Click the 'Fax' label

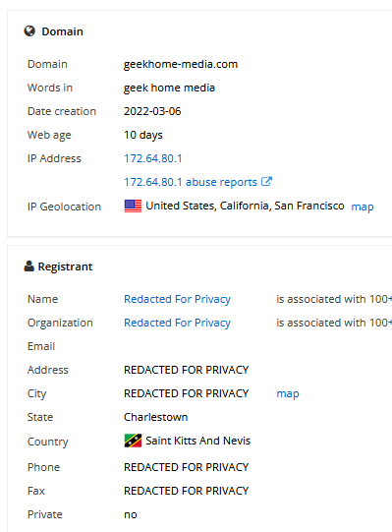[x=36, y=491]
